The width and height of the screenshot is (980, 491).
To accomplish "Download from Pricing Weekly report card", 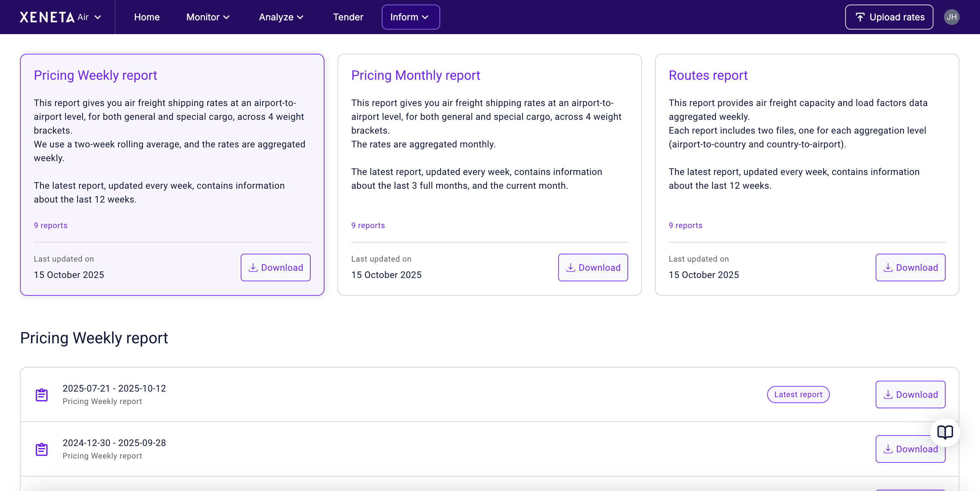I will point(275,267).
